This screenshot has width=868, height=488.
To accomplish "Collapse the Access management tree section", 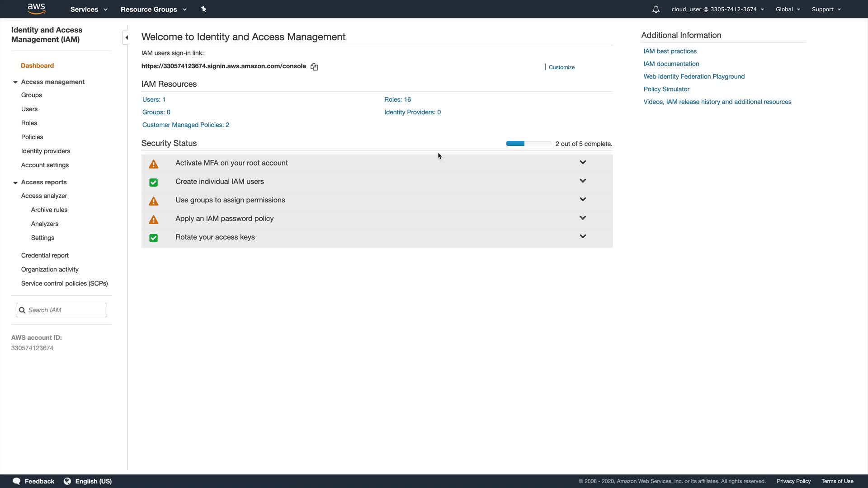I will [15, 82].
